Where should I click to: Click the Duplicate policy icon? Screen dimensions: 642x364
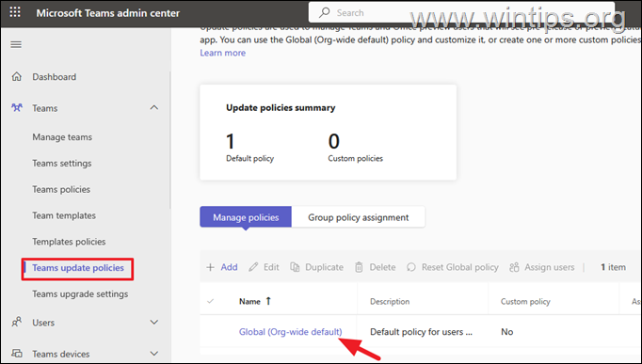295,267
